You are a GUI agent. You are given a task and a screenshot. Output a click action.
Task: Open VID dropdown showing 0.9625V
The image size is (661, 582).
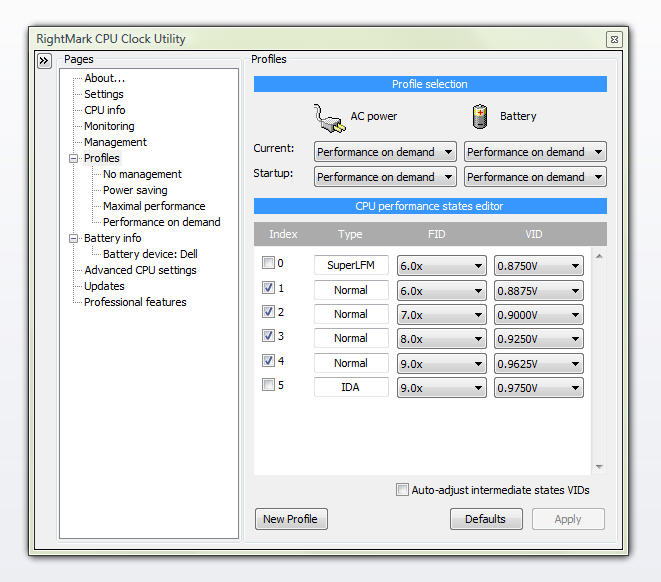(x=539, y=364)
